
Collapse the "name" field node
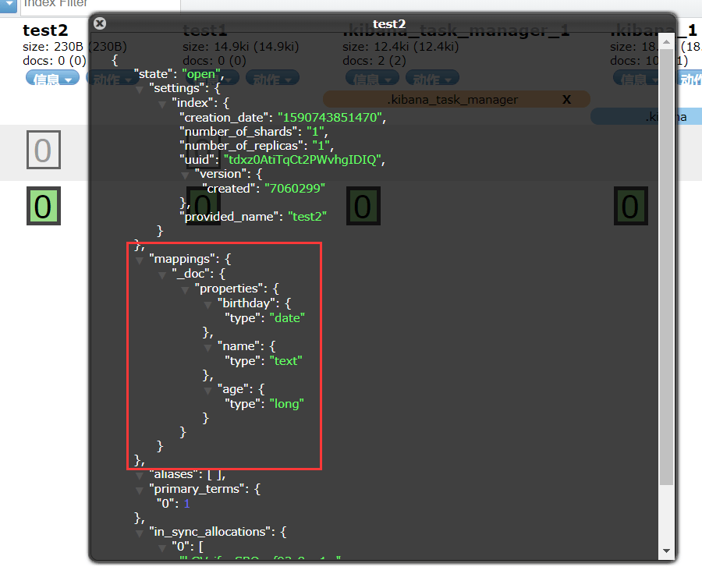tap(207, 348)
